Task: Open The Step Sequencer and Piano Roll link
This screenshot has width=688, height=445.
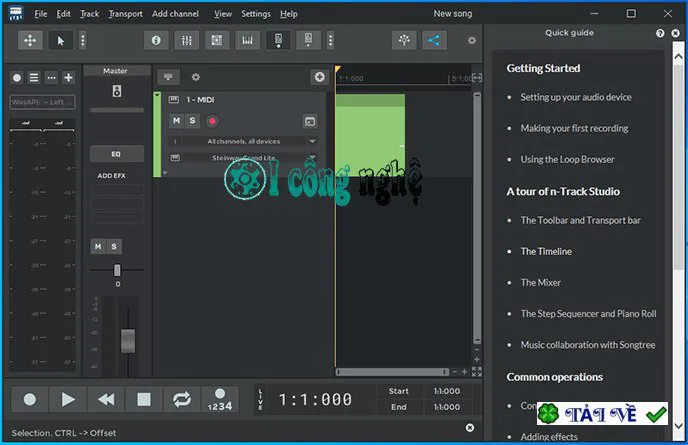Action: click(x=588, y=314)
